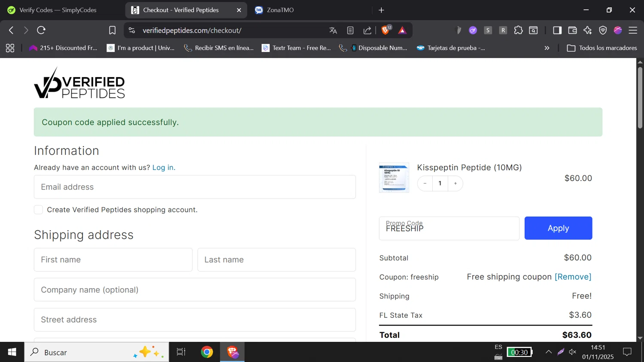Open reader mode icon in address bar
The width and height of the screenshot is (644, 362).
tap(350, 30)
